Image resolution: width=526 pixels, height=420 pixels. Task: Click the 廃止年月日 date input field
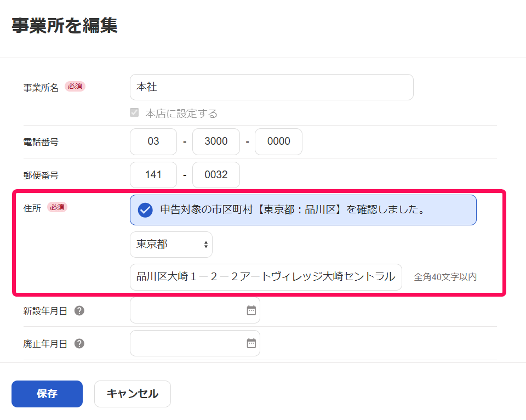(195, 343)
